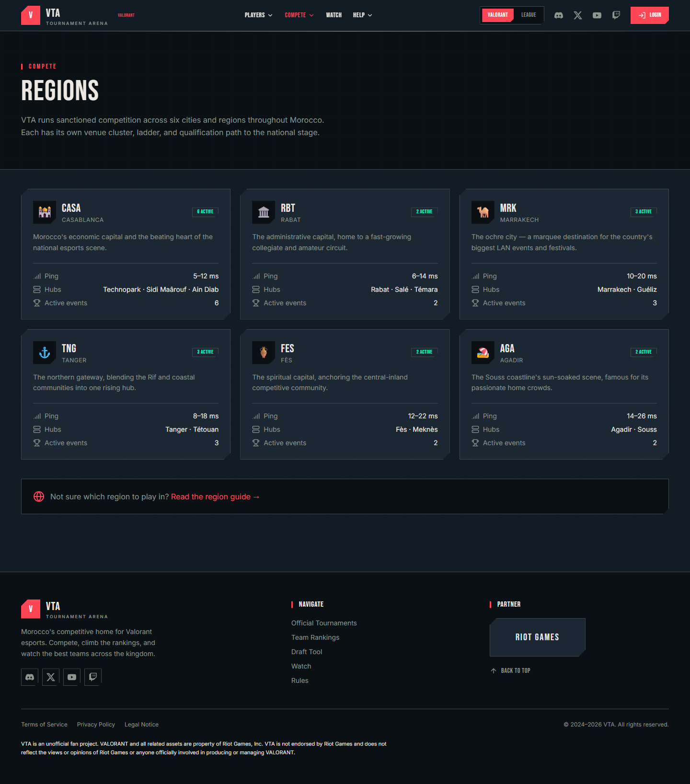
Task: Click the 3 ACTIVE badge on MRK
Action: [x=644, y=212]
